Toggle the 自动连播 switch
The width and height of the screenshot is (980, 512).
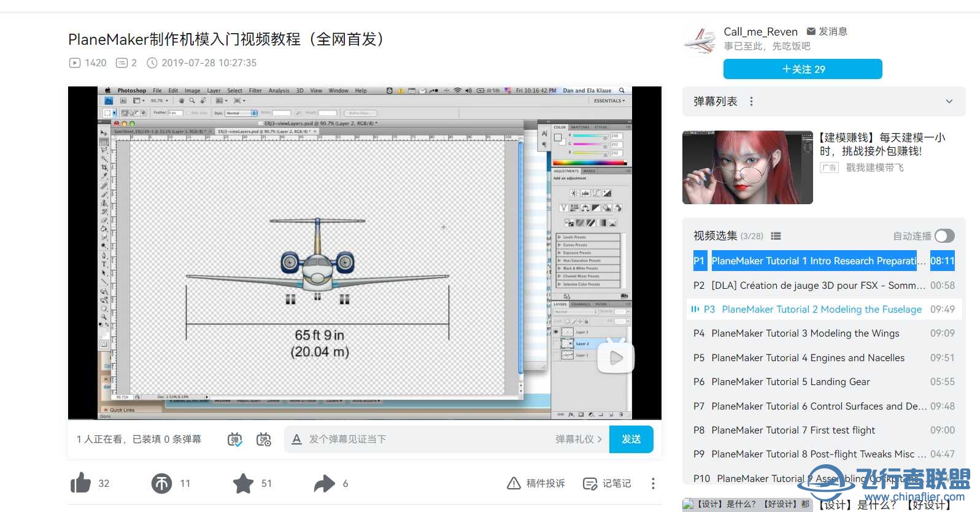coord(945,236)
